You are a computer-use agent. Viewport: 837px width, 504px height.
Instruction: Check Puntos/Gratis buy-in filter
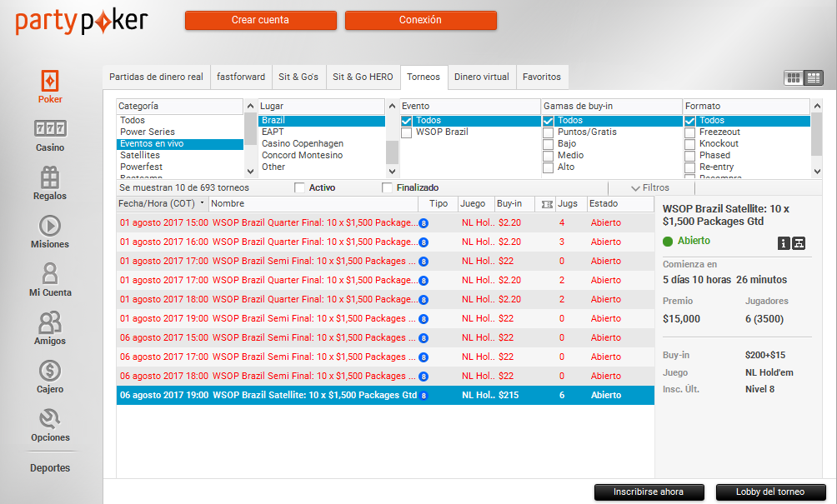point(548,132)
